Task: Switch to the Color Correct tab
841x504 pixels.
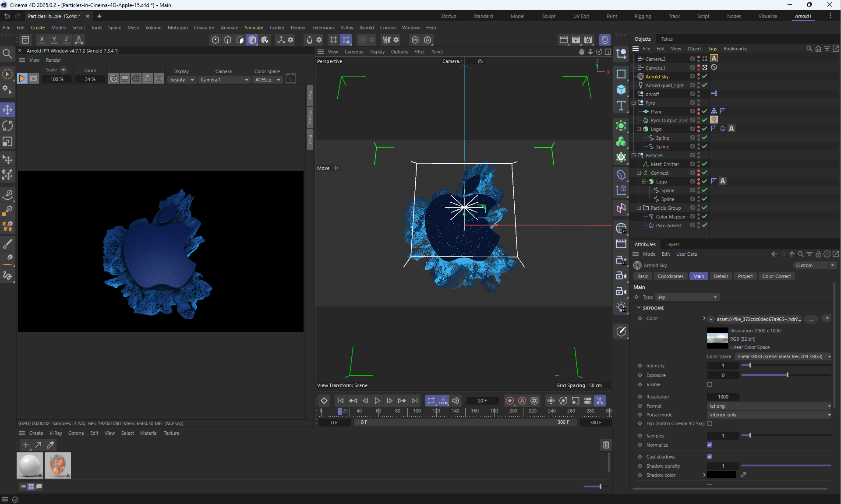Action: [x=776, y=276]
